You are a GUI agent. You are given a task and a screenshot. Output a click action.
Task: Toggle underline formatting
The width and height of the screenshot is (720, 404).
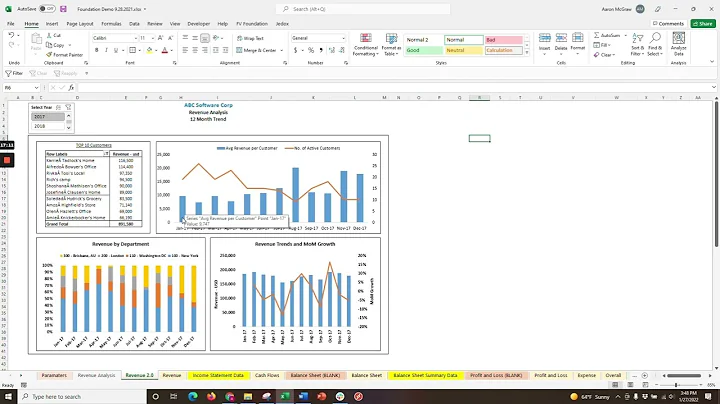pyautogui.click(x=116, y=50)
